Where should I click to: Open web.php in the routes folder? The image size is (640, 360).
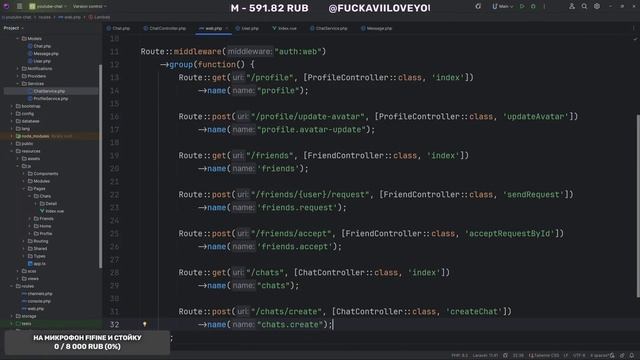[33, 309]
